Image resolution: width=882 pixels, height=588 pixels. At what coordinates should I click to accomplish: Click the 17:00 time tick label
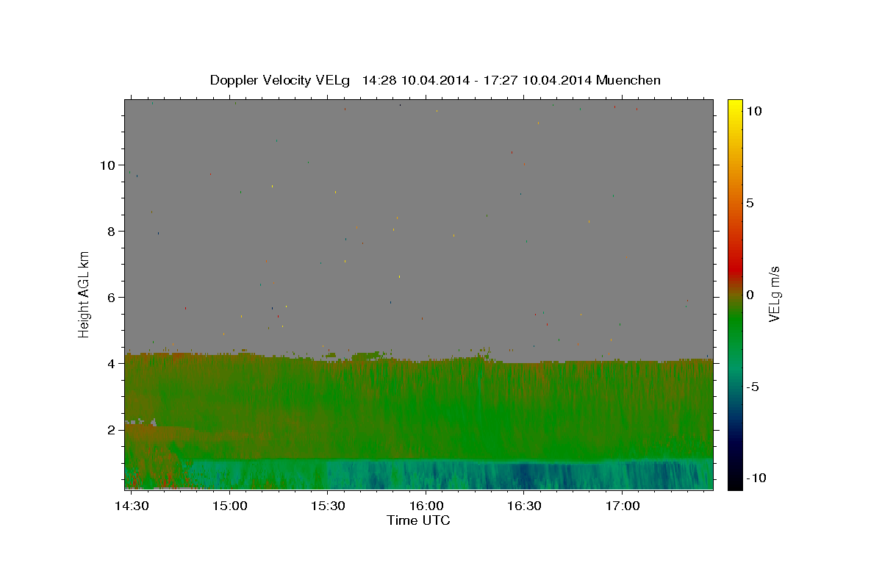click(x=622, y=506)
